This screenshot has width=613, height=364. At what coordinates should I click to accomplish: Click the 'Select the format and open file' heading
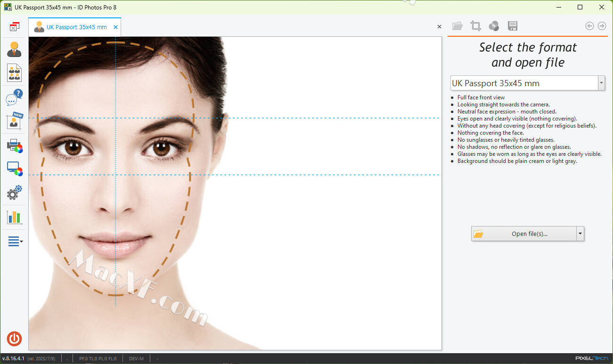click(528, 55)
